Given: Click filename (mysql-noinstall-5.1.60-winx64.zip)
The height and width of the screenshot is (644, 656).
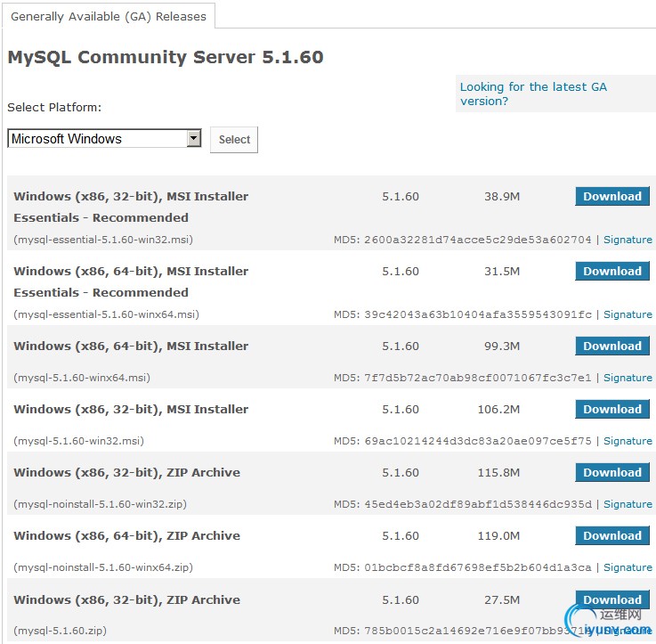Looking at the screenshot, I should (x=103, y=567).
